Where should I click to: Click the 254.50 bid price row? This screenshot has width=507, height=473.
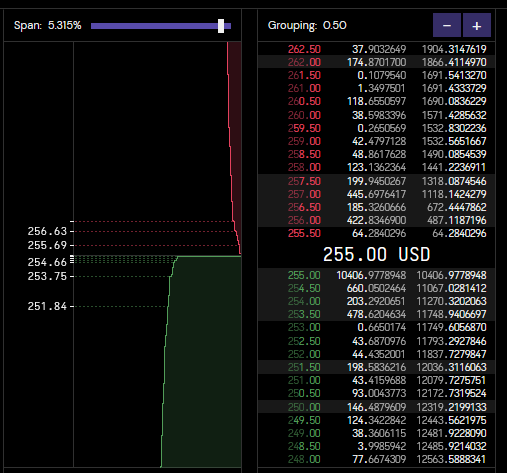pos(376,288)
